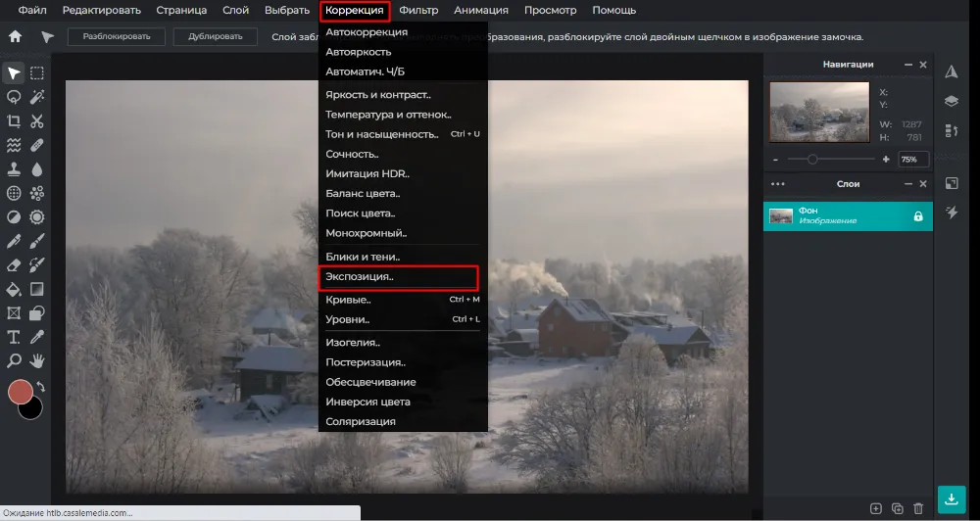Click the arrow icon next to Home
The height and width of the screenshot is (521, 980).
[47, 37]
